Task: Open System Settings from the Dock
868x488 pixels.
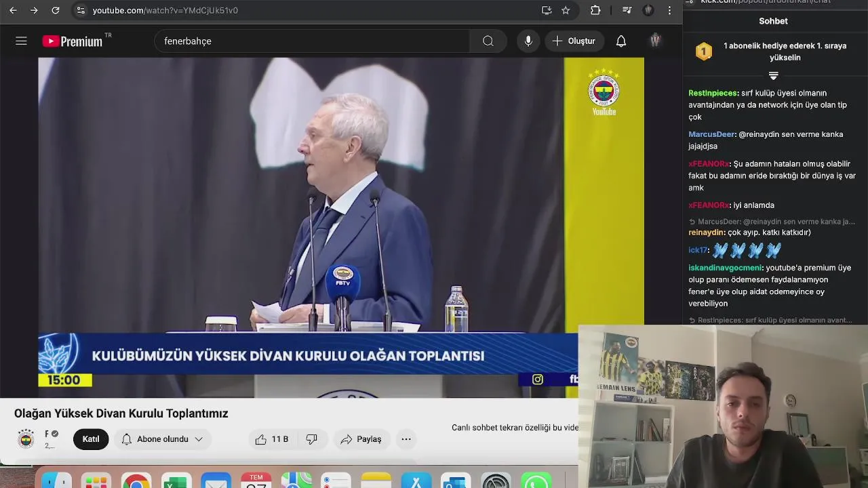Action: (x=496, y=481)
